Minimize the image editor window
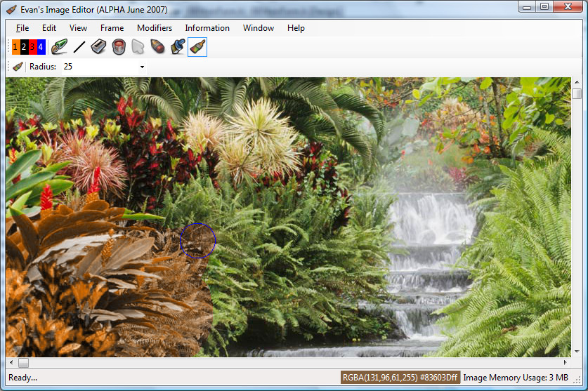Screen dimensions: 588x391 tap(527, 7)
